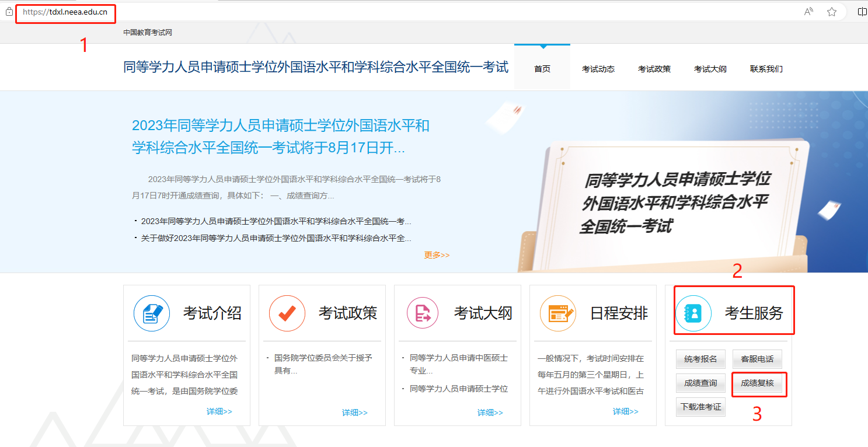Viewport: 868px width, 447px height.
Task: Click the blue 考试介绍 document icon
Action: (152, 313)
